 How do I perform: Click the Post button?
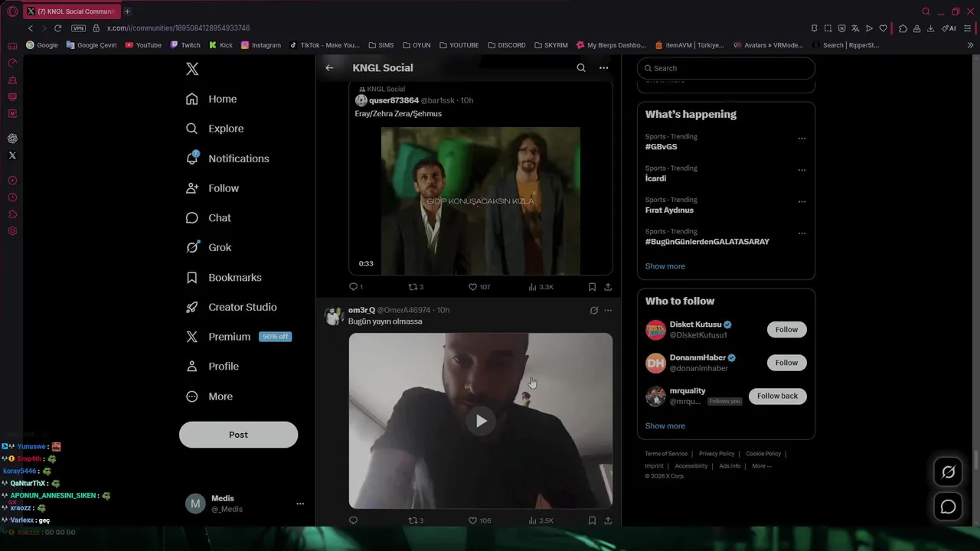(238, 435)
